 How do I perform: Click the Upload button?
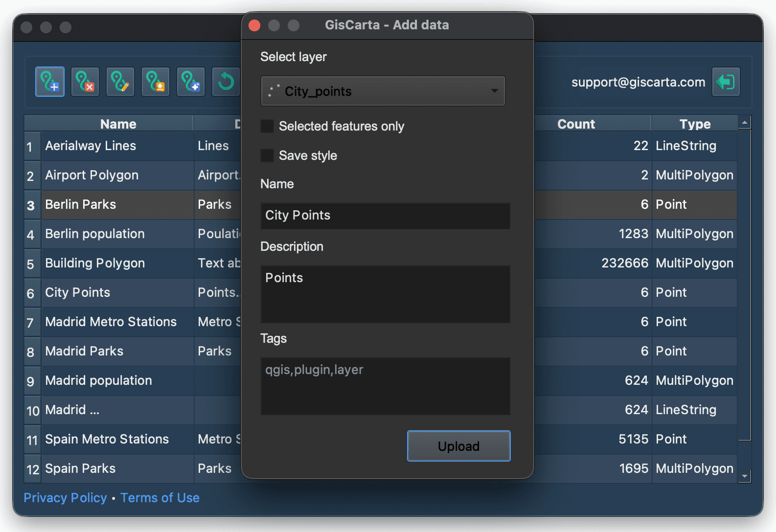tap(458, 446)
